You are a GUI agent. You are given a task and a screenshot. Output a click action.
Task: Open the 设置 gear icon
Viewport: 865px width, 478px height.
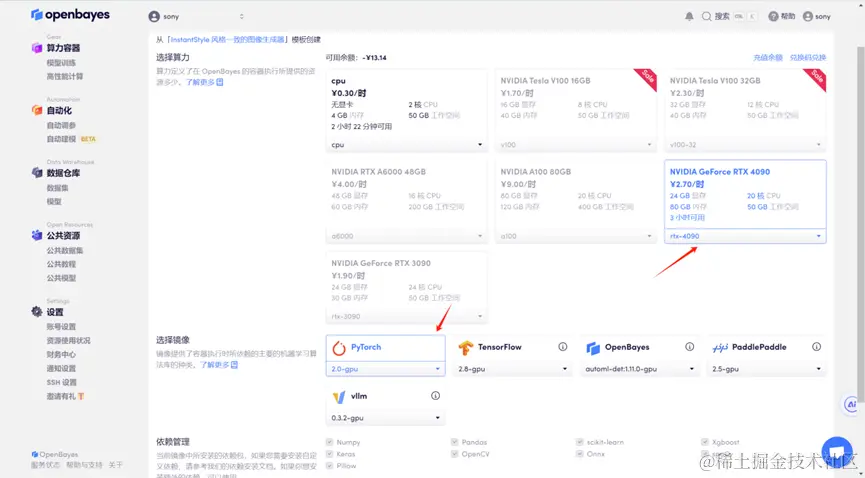click(37, 312)
